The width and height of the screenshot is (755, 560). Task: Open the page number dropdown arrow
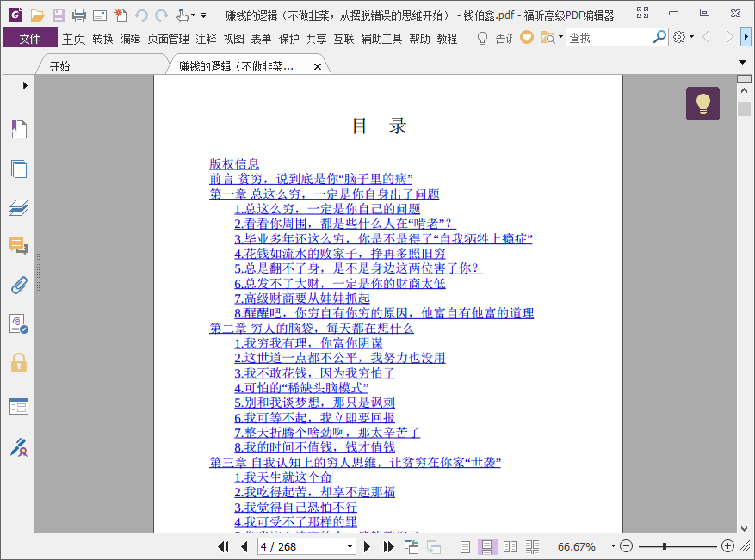[350, 546]
